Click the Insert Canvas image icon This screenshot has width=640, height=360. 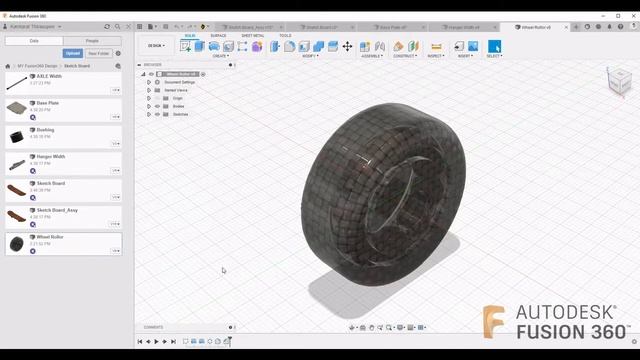point(473,46)
